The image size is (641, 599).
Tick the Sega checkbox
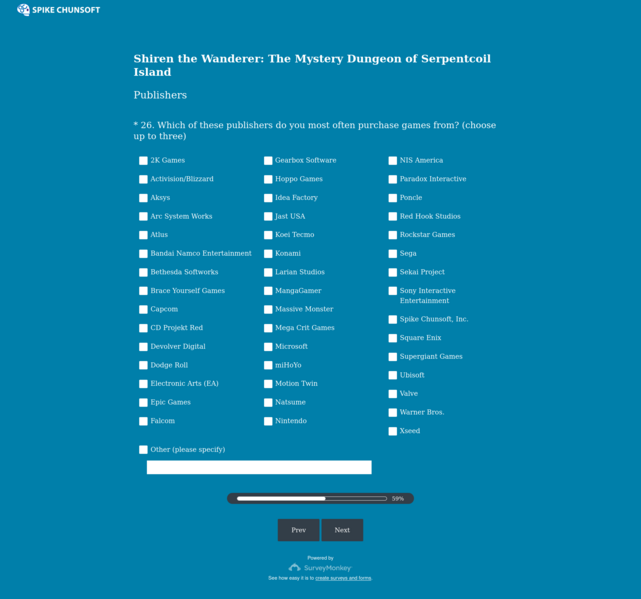pos(393,254)
